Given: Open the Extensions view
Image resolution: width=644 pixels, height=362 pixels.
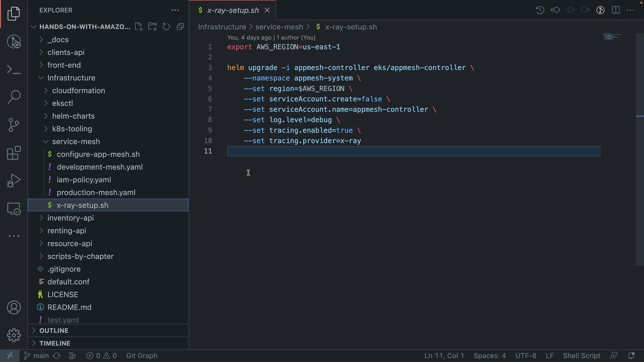Looking at the screenshot, I should (14, 153).
